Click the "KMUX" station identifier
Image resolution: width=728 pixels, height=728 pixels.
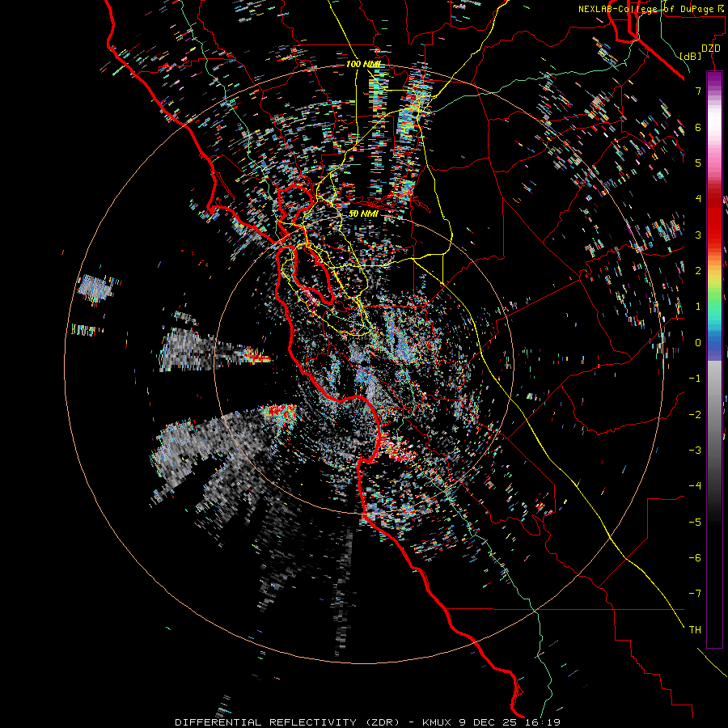[x=438, y=722]
